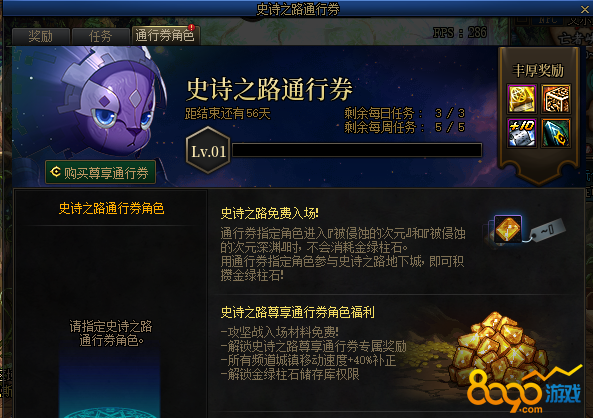Click the golden scroll reward icon
The image size is (593, 418).
tap(522, 99)
